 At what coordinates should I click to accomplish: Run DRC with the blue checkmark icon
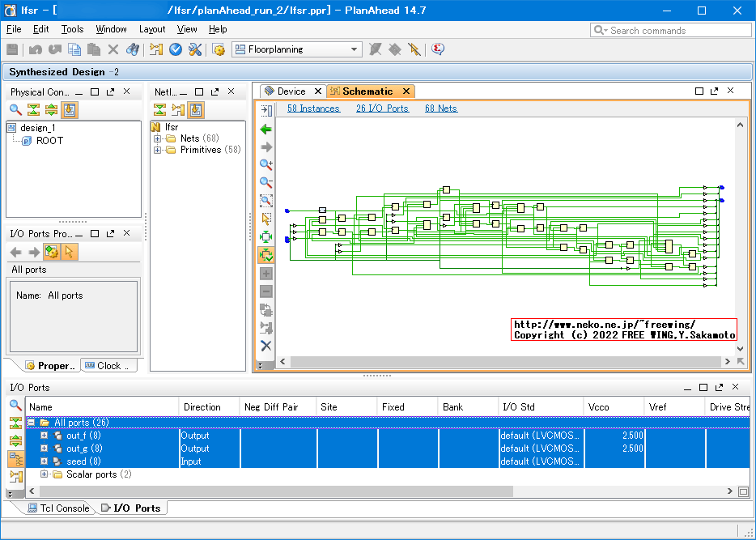click(x=176, y=49)
